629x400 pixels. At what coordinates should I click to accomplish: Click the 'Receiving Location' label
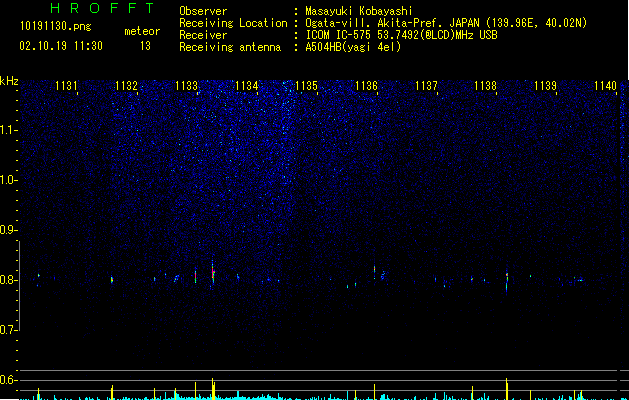coord(233,23)
